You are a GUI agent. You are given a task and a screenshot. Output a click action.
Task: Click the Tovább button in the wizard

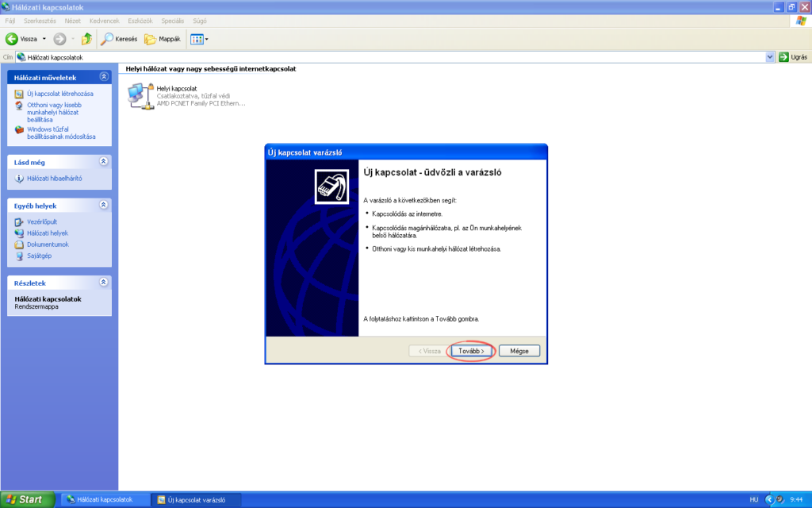pos(471,350)
